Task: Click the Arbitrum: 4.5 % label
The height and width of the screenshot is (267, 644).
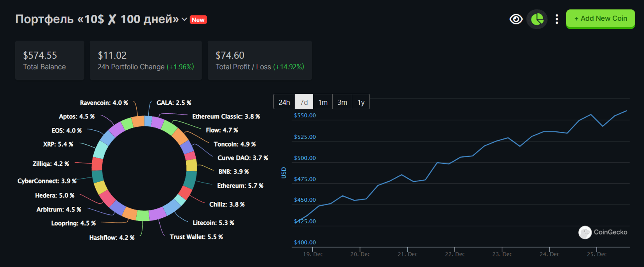Action: [x=59, y=210]
